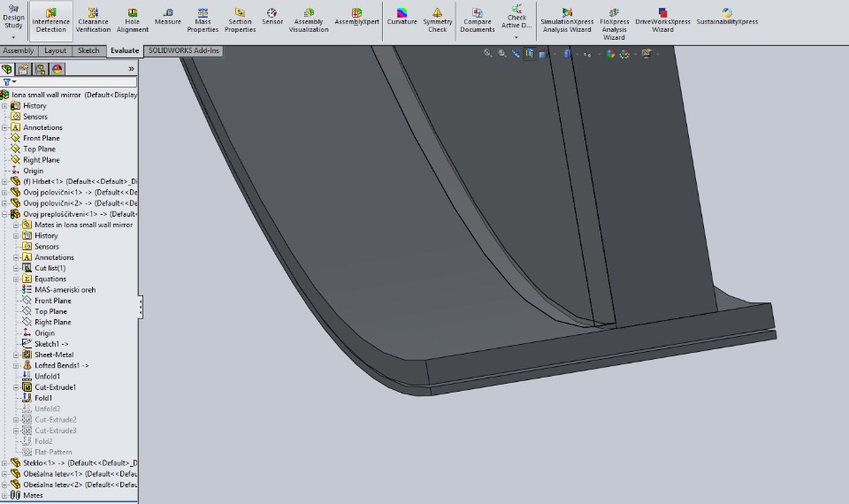This screenshot has height=504, width=849.
Task: Expand Ovoj polovični<2> component
Action: point(4,203)
